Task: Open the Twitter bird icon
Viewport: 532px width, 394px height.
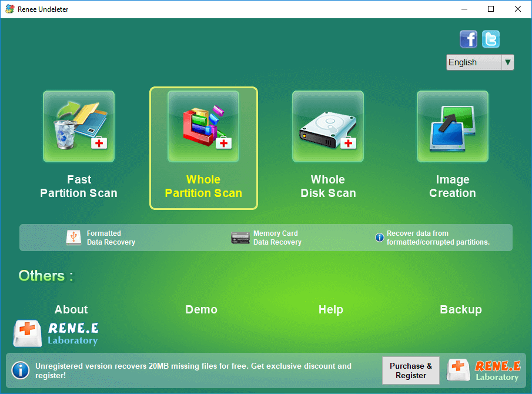Action: [491, 39]
